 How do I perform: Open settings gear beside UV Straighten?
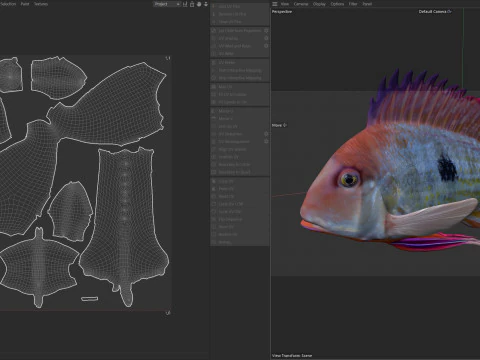click(266, 134)
